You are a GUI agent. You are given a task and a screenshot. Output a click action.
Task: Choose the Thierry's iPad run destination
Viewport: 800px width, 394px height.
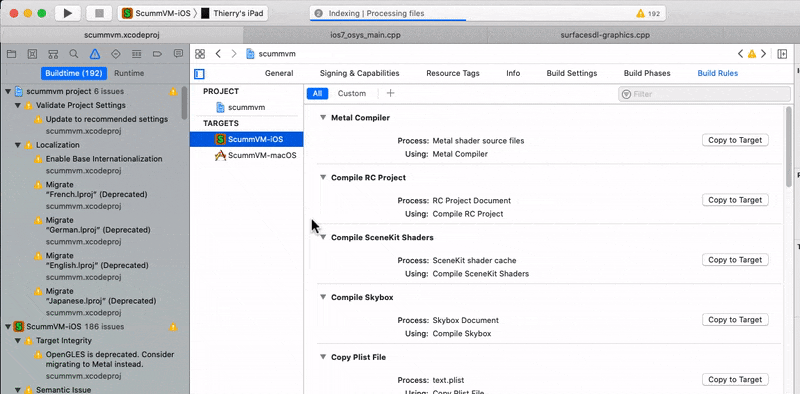click(232, 14)
